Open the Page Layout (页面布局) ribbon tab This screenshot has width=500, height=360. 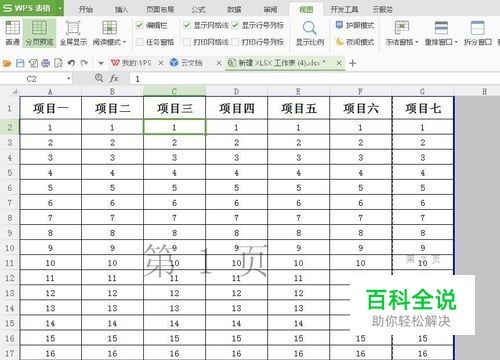pyautogui.click(x=160, y=9)
